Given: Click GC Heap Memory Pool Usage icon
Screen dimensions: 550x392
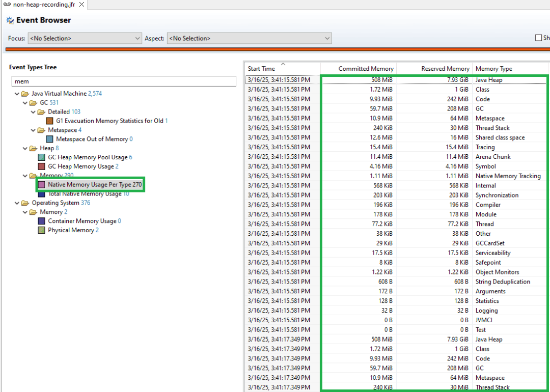Looking at the screenshot, I should click(x=41, y=157).
